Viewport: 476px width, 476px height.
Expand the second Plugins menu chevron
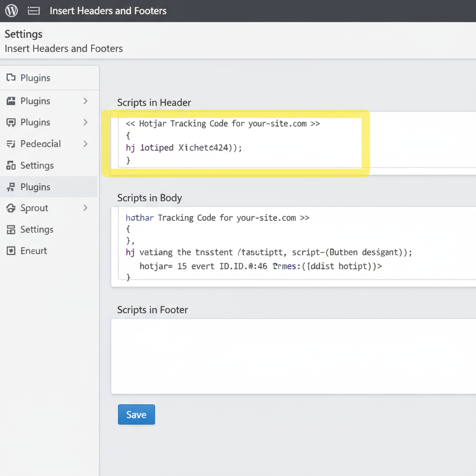85,101
